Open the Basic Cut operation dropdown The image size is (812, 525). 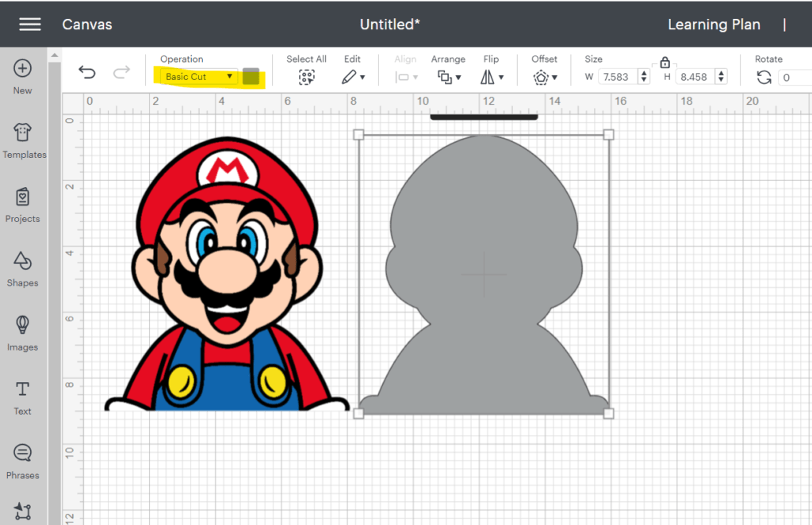point(199,77)
